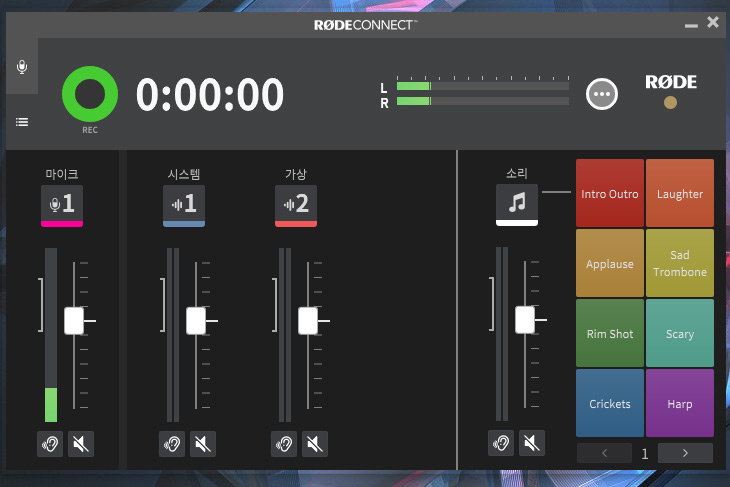
Task: Trigger the Intro Outro sound pad
Action: coord(610,193)
